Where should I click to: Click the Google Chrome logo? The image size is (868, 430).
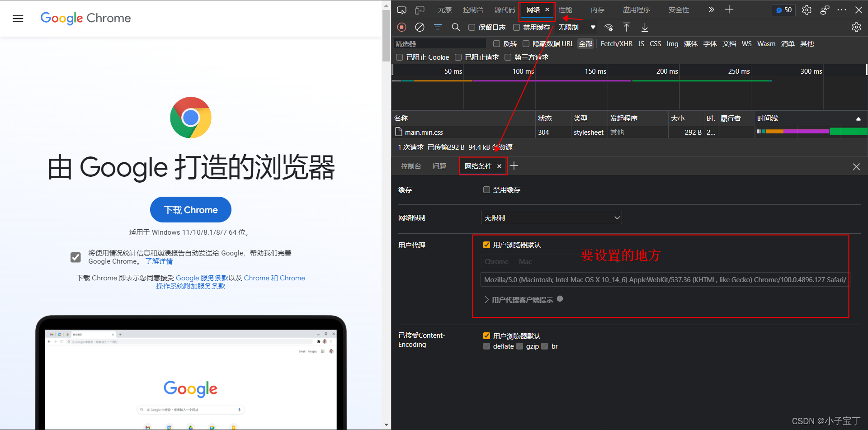pyautogui.click(x=85, y=18)
